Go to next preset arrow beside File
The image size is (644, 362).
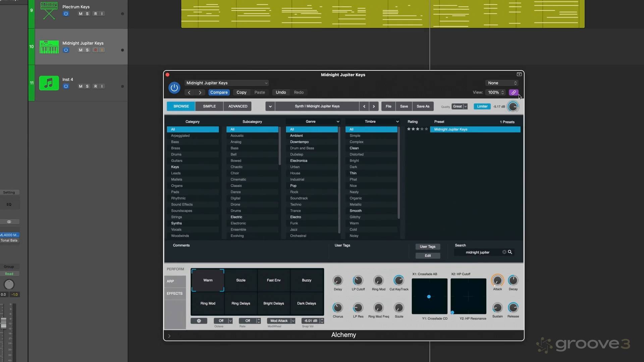374,106
